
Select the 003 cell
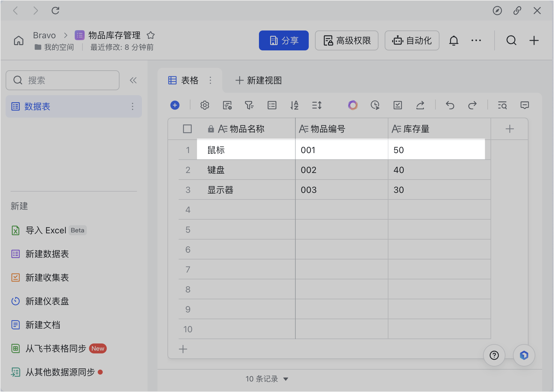tap(342, 190)
